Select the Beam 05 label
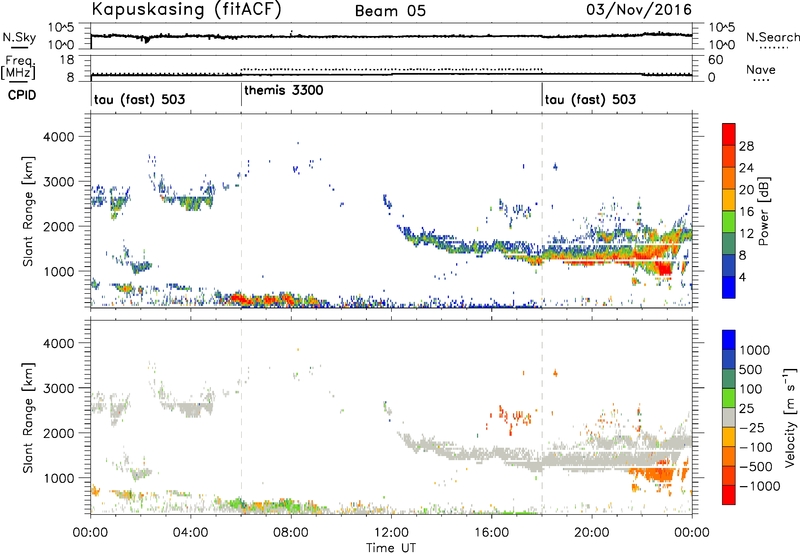Screen dimensions: 800x554 pos(390,11)
